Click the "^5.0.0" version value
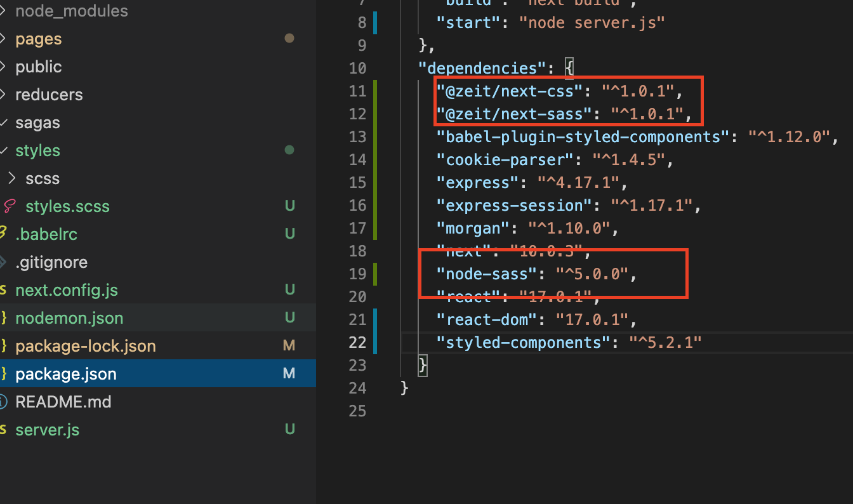Screen dimensions: 853x504 point(592,274)
